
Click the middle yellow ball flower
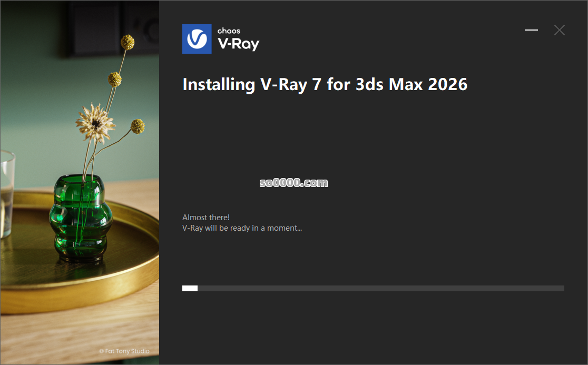coord(115,79)
